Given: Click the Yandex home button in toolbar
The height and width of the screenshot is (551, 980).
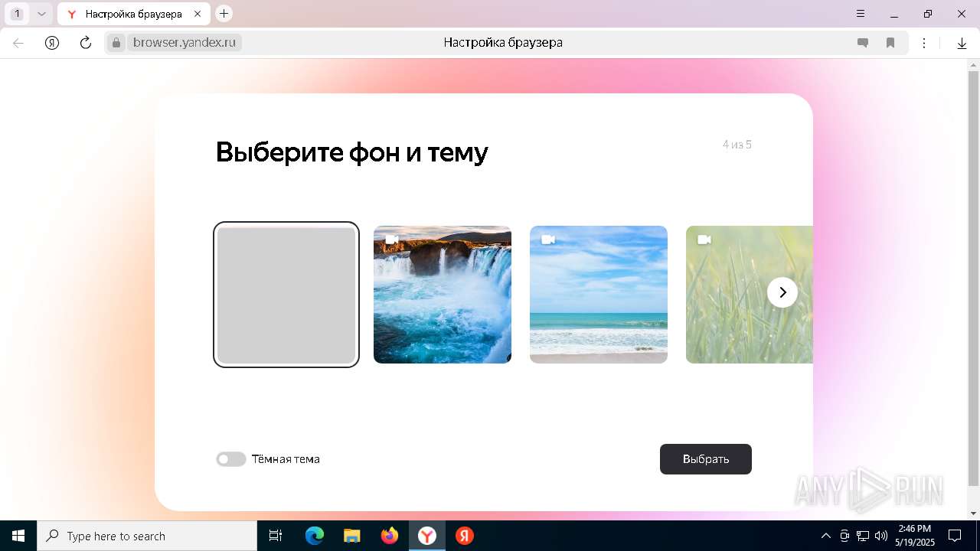Looking at the screenshot, I should pyautogui.click(x=52, y=43).
